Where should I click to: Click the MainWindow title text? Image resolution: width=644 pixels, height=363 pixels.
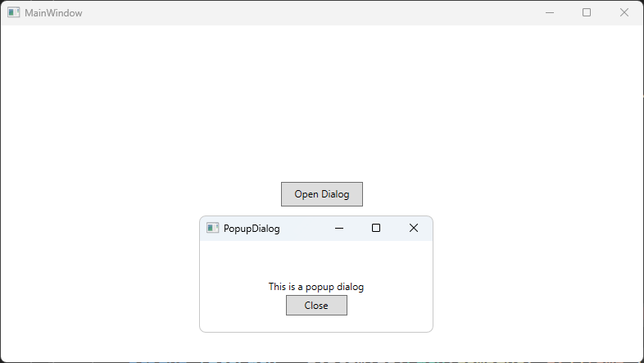(53, 13)
